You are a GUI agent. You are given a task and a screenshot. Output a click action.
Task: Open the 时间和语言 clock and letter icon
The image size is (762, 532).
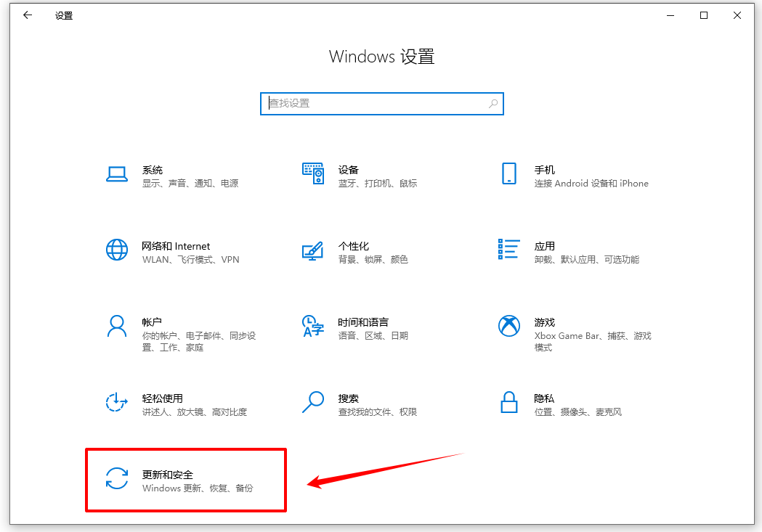click(313, 326)
